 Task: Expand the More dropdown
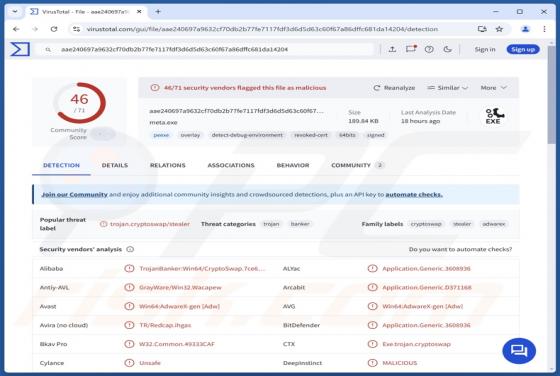(x=494, y=87)
